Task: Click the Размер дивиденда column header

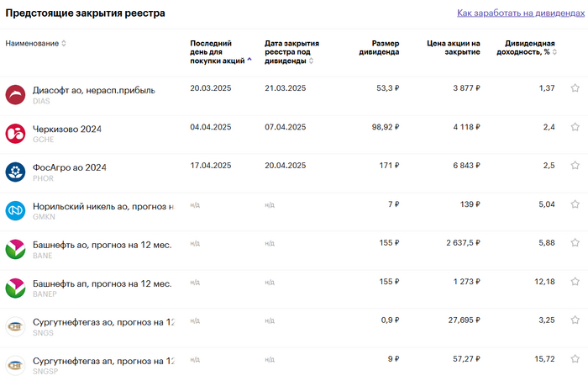Action: coord(384,48)
